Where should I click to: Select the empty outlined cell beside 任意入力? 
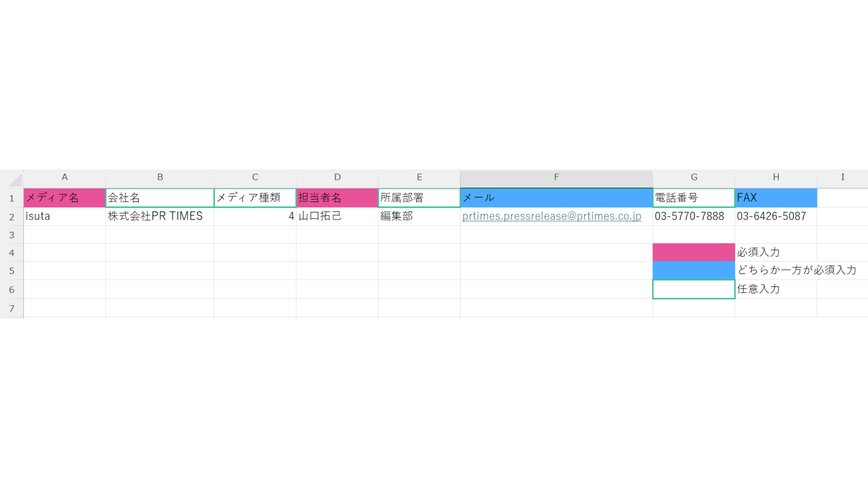click(x=693, y=289)
